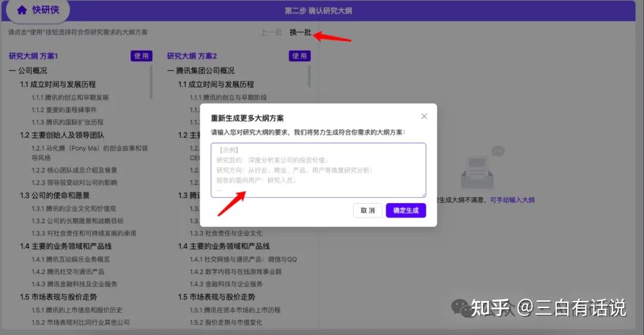This screenshot has height=335, width=644.
Task: Click 1.1.1 腾讯的创立与早期阶段 in 方案2
Action: tap(228, 97)
